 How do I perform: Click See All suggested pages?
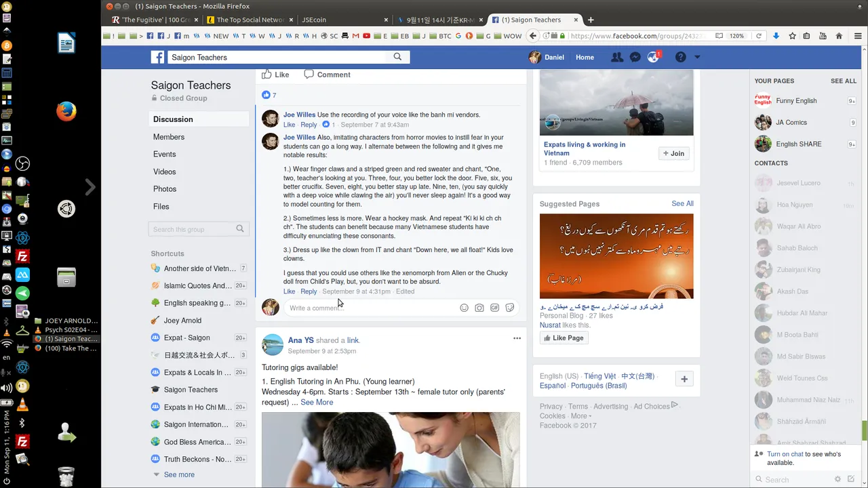[x=682, y=204]
